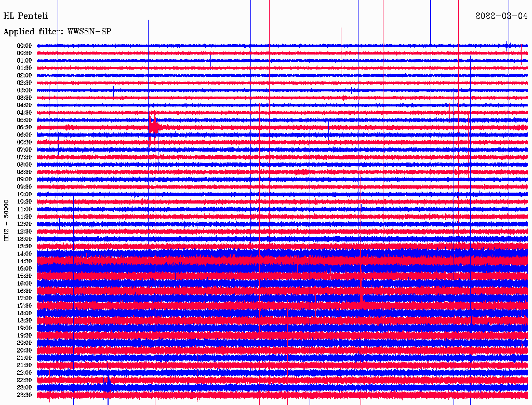Image resolution: width=532 pixels, height=405 pixels.
Task: Select the 11:30 time row label
Action: click(24, 217)
